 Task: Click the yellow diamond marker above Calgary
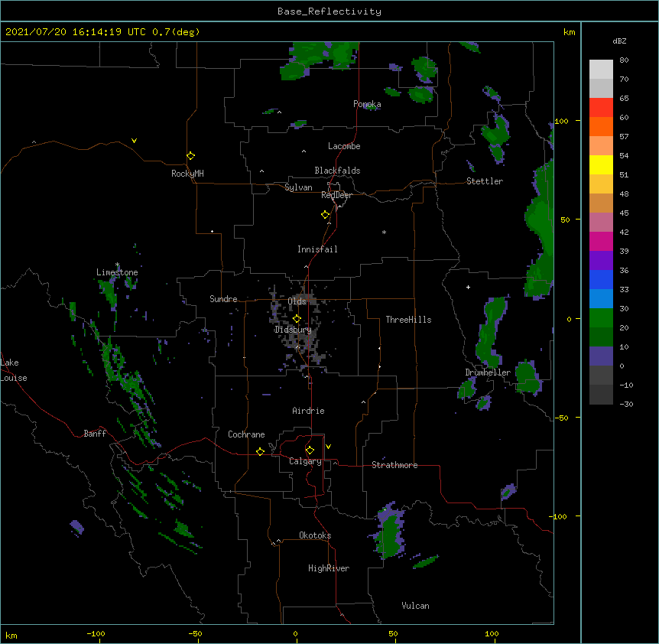[310, 450]
